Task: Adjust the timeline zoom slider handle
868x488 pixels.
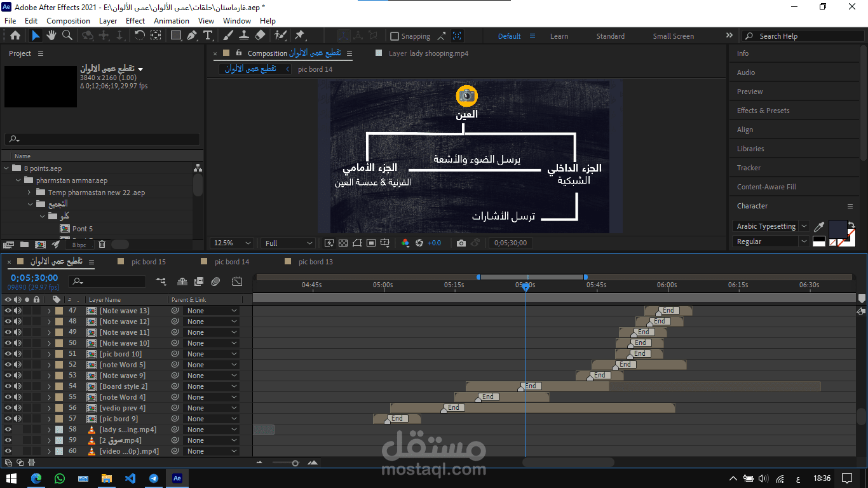Action: (x=295, y=463)
